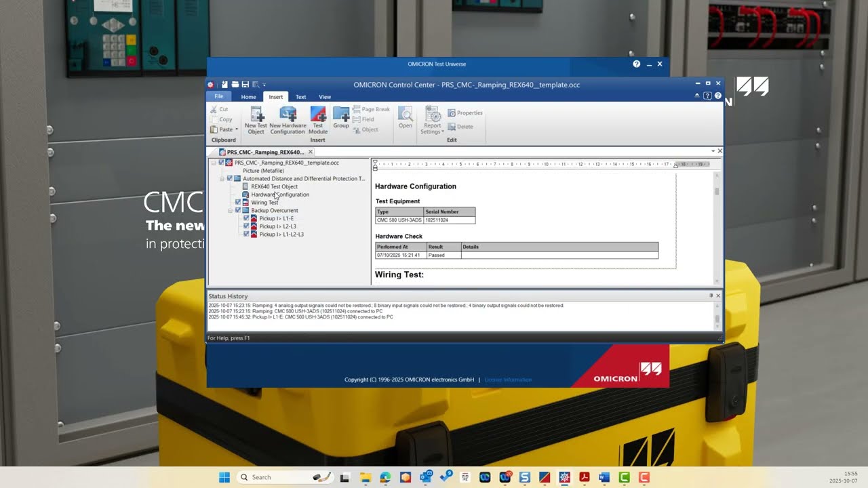Open the License Information link
The height and width of the screenshot is (488, 868).
(x=508, y=380)
